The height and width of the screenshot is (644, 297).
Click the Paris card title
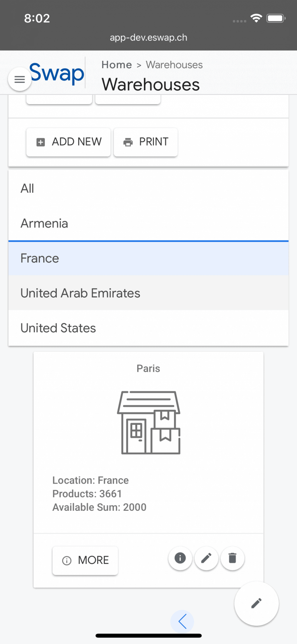pos(148,368)
